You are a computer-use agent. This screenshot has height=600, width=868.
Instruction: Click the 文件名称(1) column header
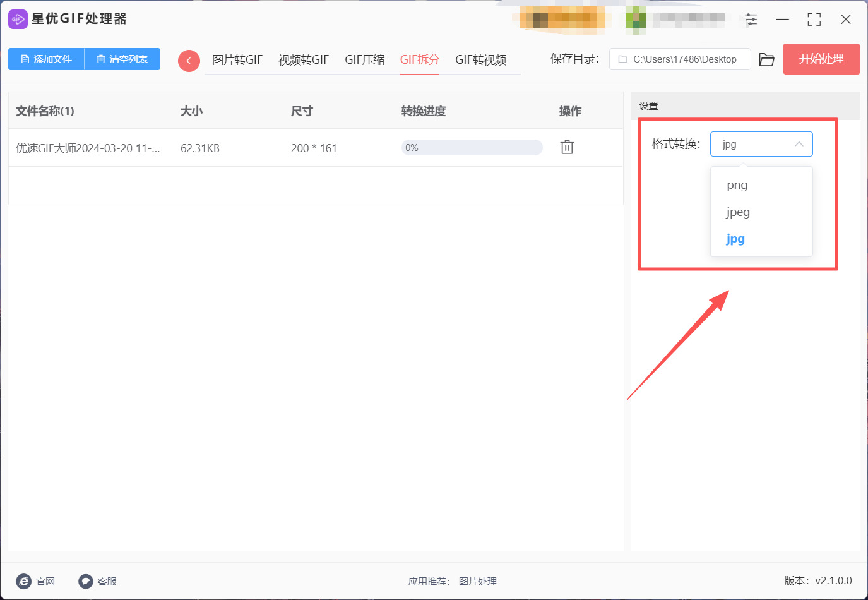(x=45, y=111)
